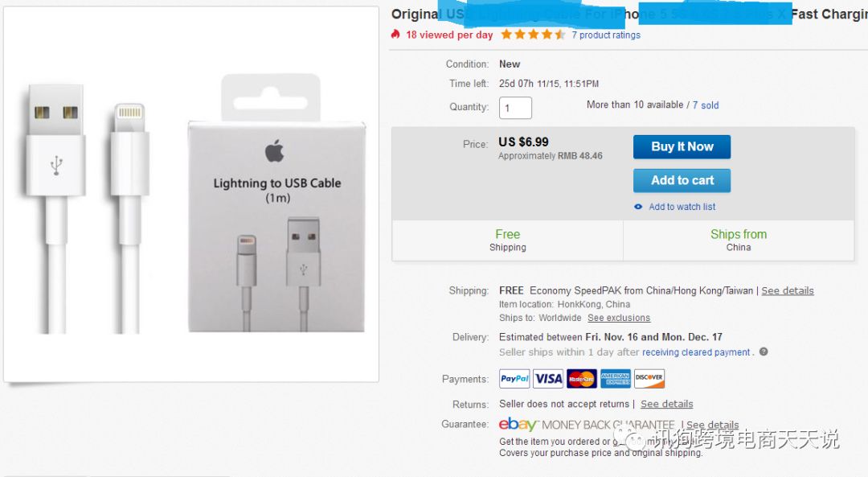The image size is (868, 477).
Task: Open the See exclusions link
Action: [x=619, y=318]
